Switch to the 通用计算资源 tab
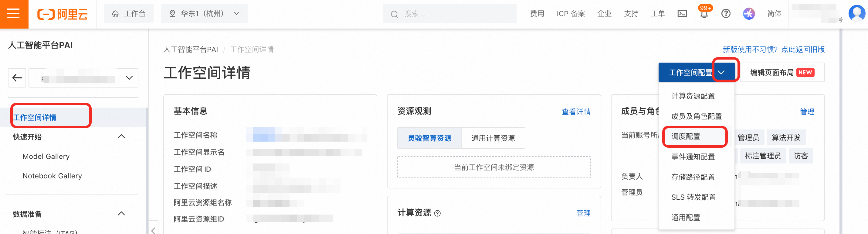The width and height of the screenshot is (868, 234). click(x=493, y=138)
